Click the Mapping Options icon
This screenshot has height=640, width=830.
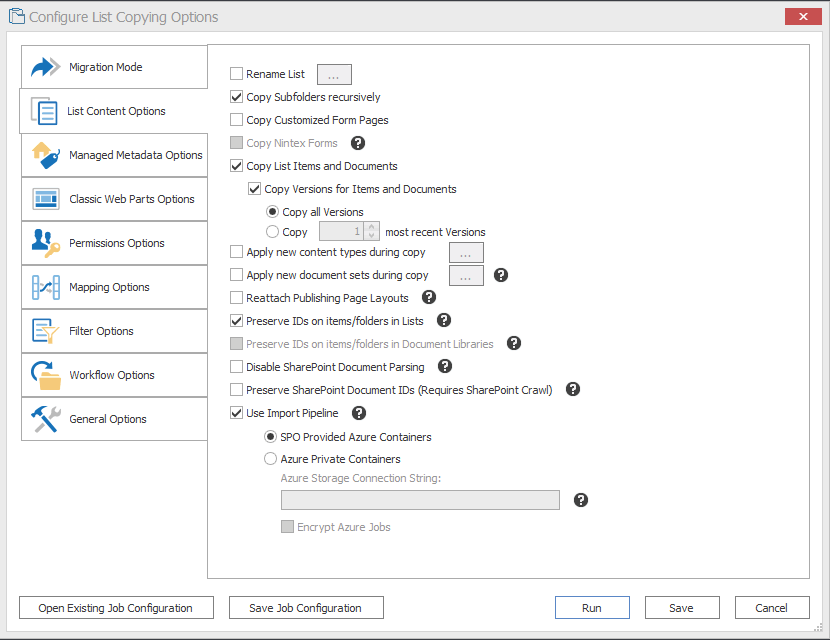[x=45, y=287]
